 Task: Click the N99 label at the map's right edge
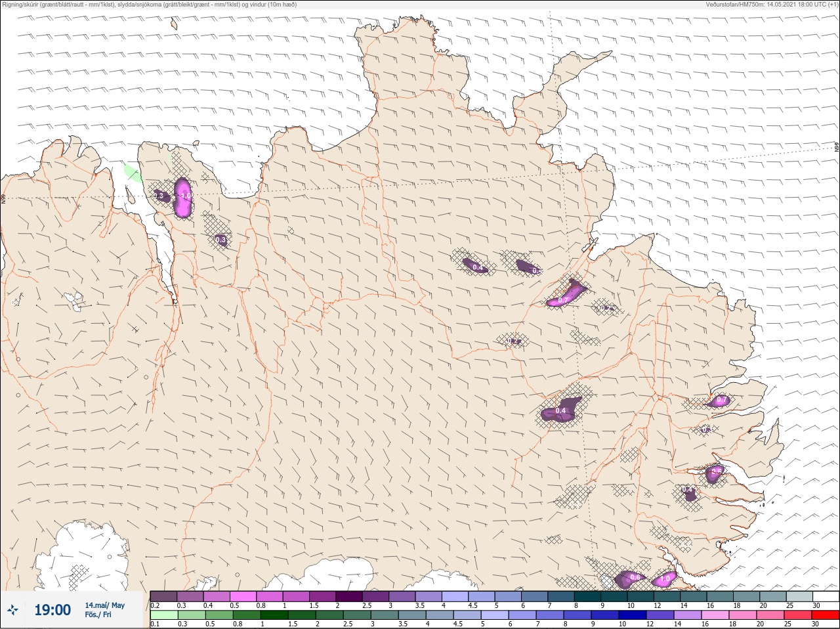click(837, 148)
